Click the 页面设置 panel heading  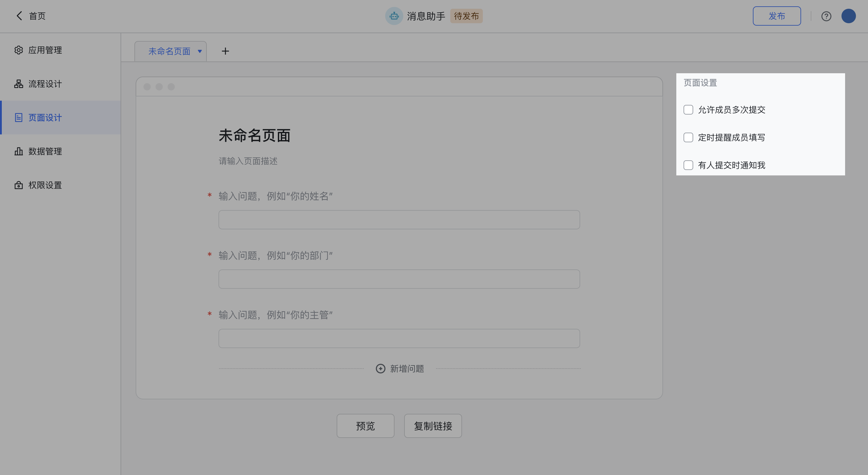coord(700,83)
